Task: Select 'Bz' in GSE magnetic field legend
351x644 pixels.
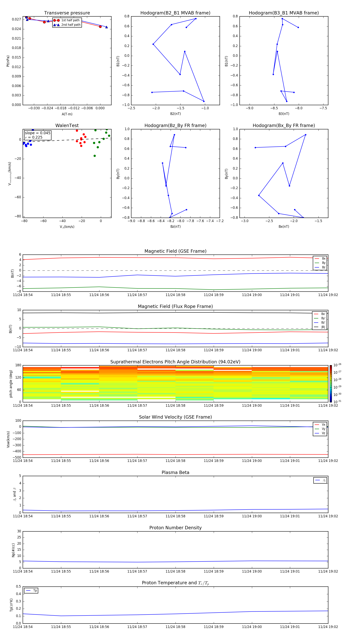Action: pyautogui.click(x=320, y=267)
